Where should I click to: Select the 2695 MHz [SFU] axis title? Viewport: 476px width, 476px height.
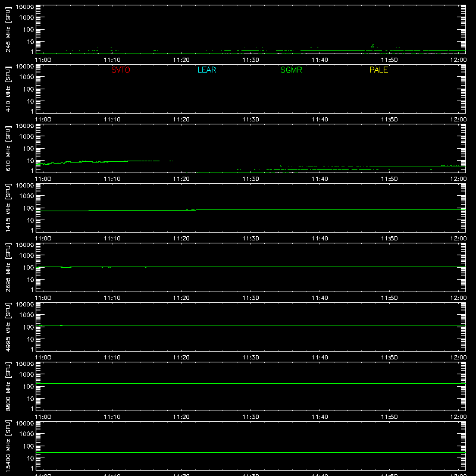8,268
